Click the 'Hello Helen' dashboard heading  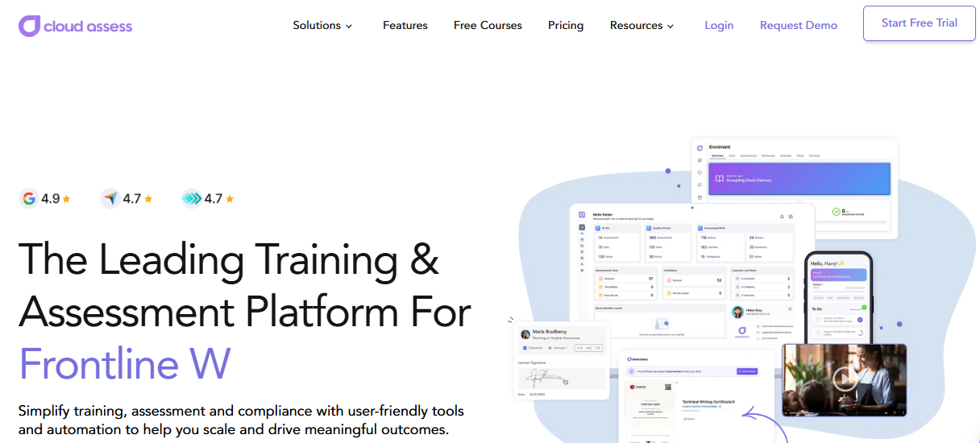pos(603,214)
